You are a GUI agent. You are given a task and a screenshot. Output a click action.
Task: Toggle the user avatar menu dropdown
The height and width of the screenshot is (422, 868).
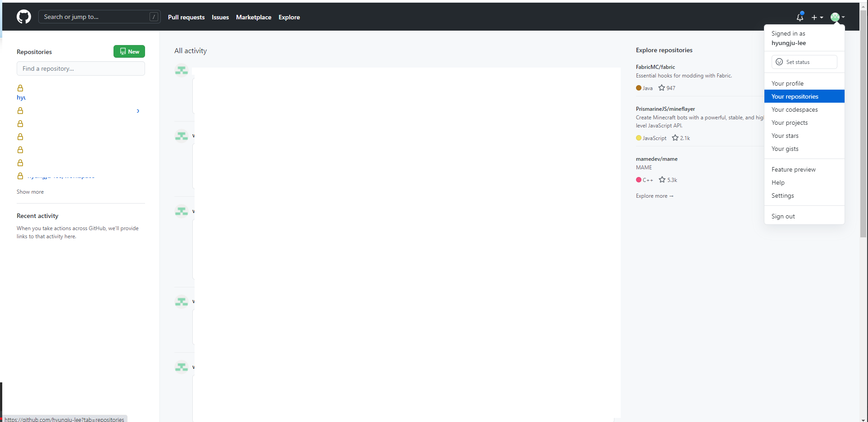click(x=837, y=17)
